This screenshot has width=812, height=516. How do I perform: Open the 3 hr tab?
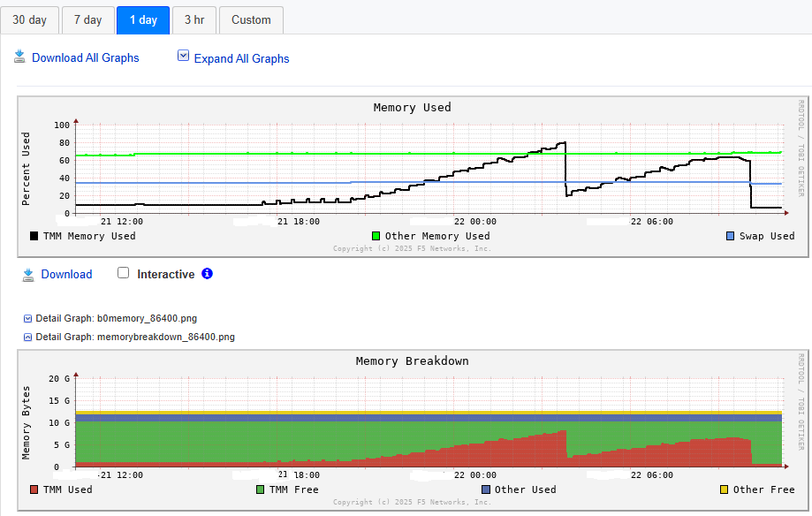[x=194, y=19]
